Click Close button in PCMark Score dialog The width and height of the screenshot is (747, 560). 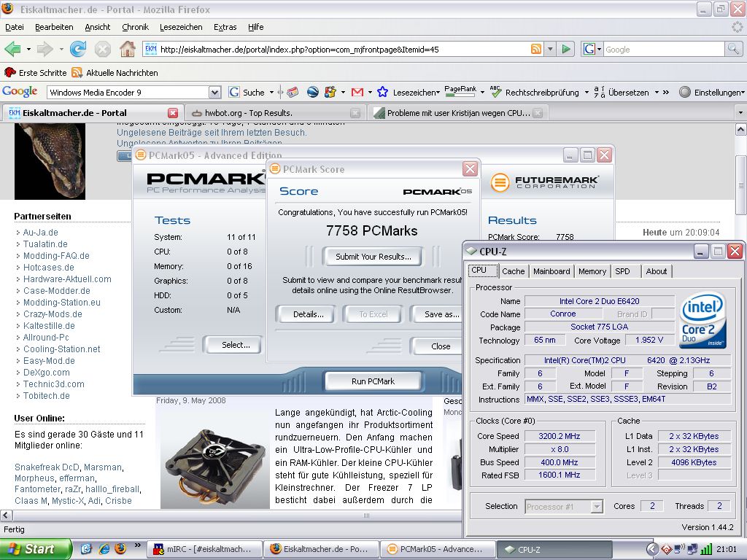[437, 346]
